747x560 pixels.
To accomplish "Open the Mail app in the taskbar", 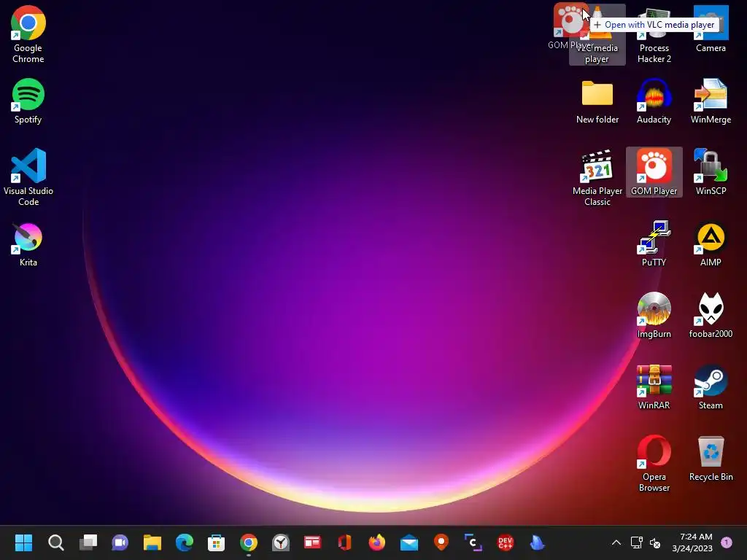I will click(409, 542).
